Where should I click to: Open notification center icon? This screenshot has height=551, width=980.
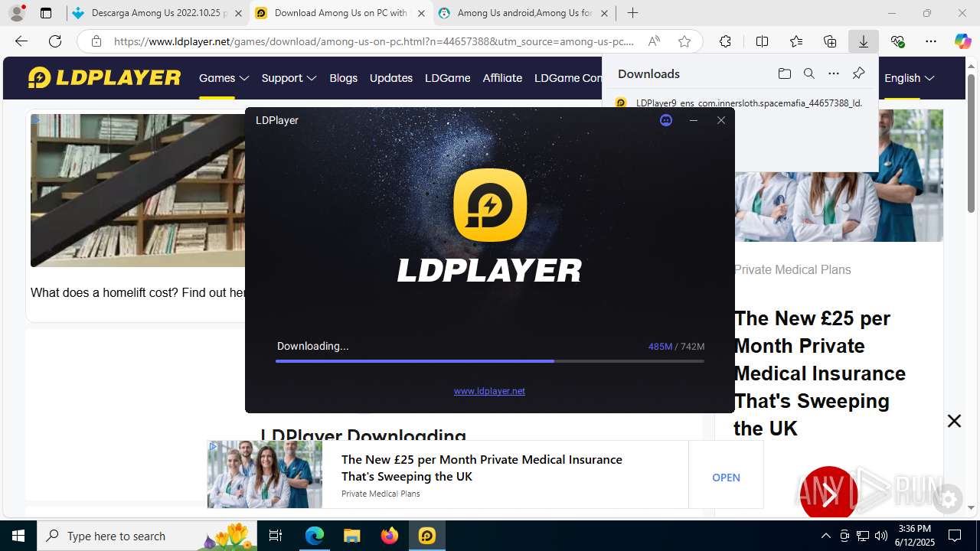(955, 536)
